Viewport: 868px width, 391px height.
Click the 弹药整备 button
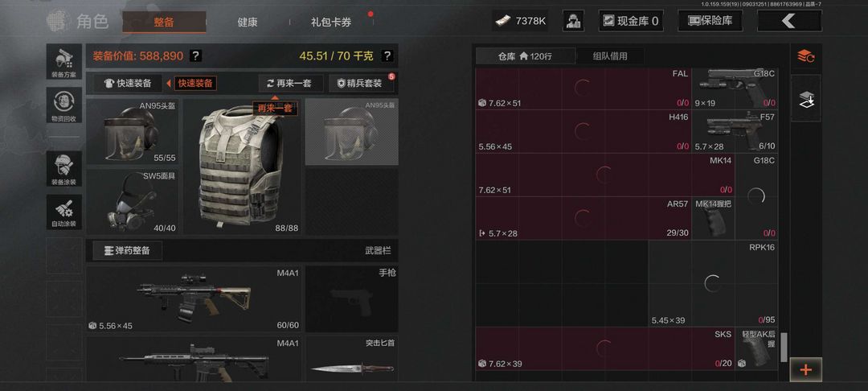click(127, 250)
